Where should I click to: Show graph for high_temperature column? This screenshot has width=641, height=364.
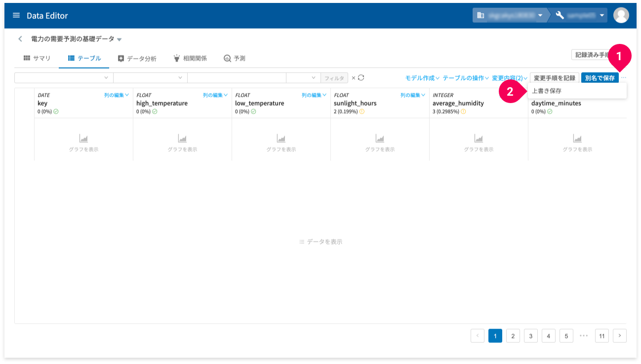click(x=182, y=144)
